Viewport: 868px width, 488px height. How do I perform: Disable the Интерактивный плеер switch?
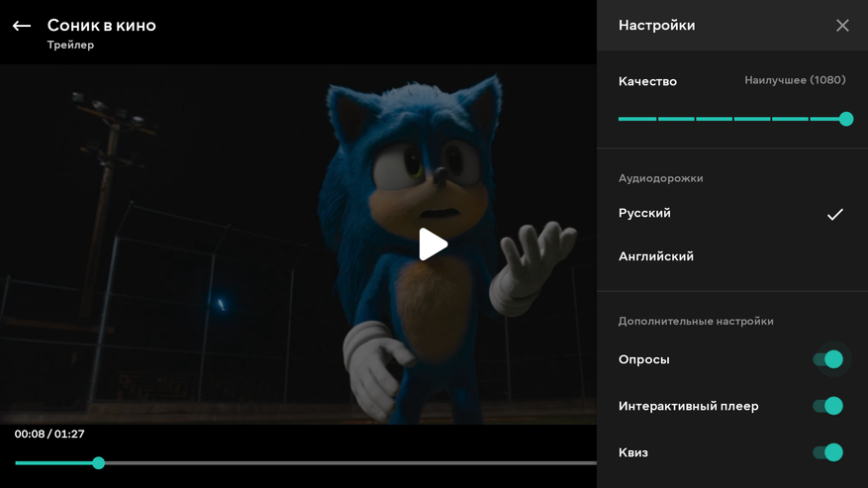click(x=828, y=406)
